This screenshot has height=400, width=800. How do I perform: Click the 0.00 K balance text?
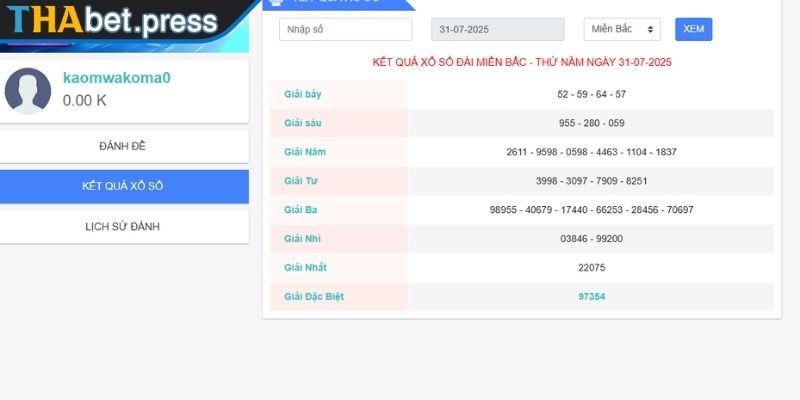85,100
